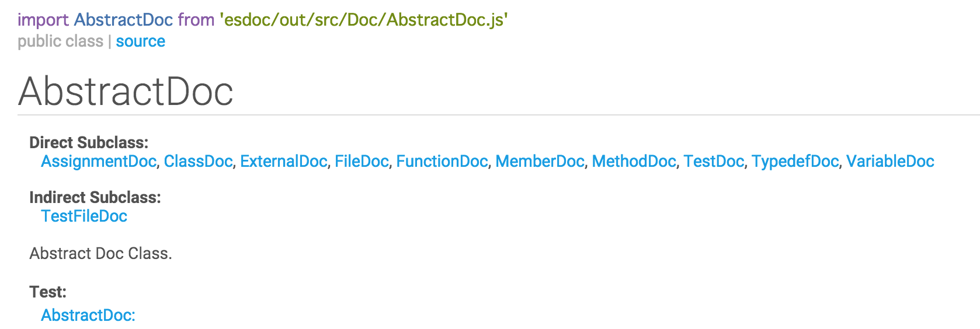Click the large AbstractDoc page heading
This screenshot has height=329, width=980.
tap(126, 92)
